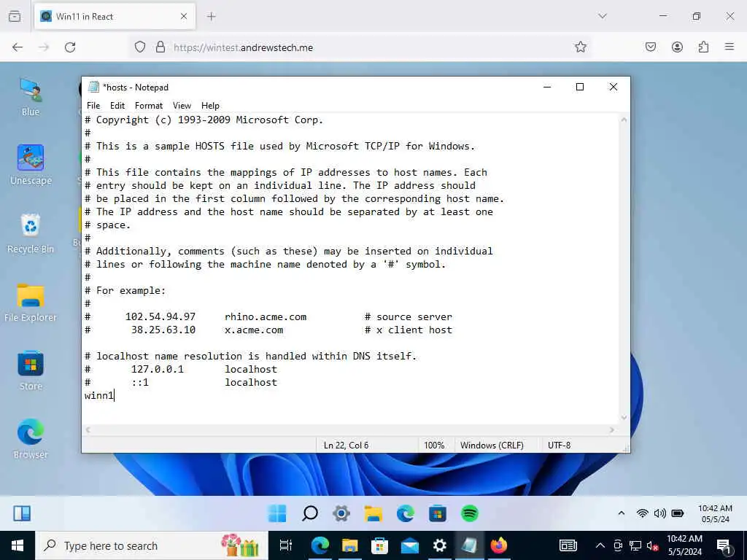Open File Explorer on inner taskbar
The image size is (747, 560).
[x=373, y=513]
